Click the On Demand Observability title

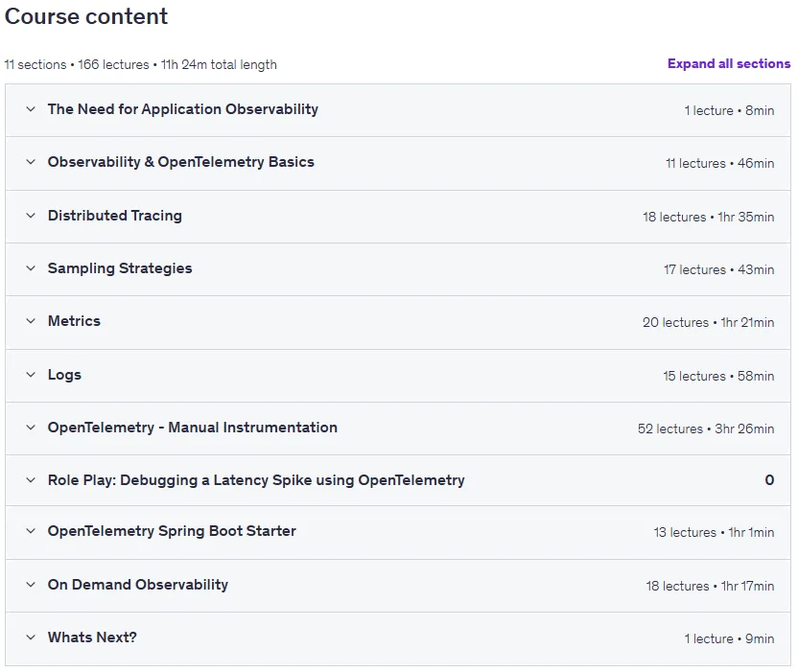pyautogui.click(x=138, y=585)
